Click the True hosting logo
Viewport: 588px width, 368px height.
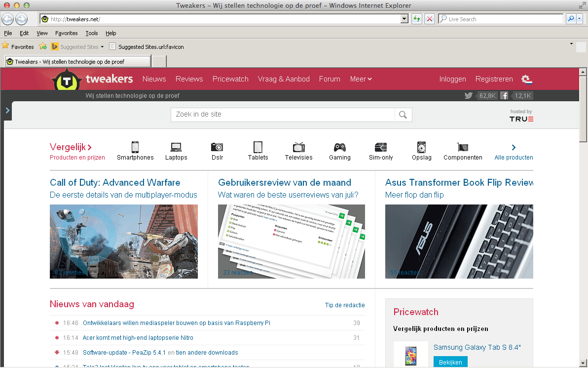(521, 119)
